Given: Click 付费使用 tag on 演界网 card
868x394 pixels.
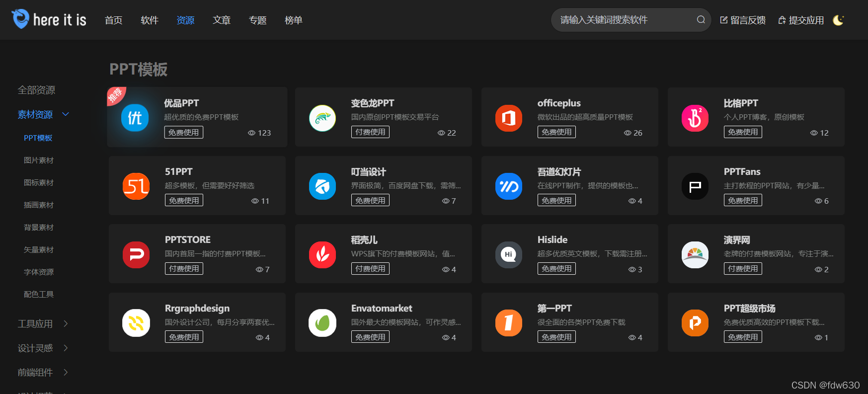Looking at the screenshot, I should [x=743, y=268].
